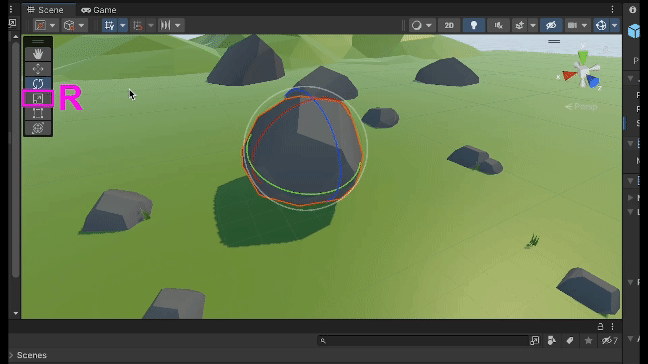Toggle scene lighting bulb button

(x=474, y=25)
